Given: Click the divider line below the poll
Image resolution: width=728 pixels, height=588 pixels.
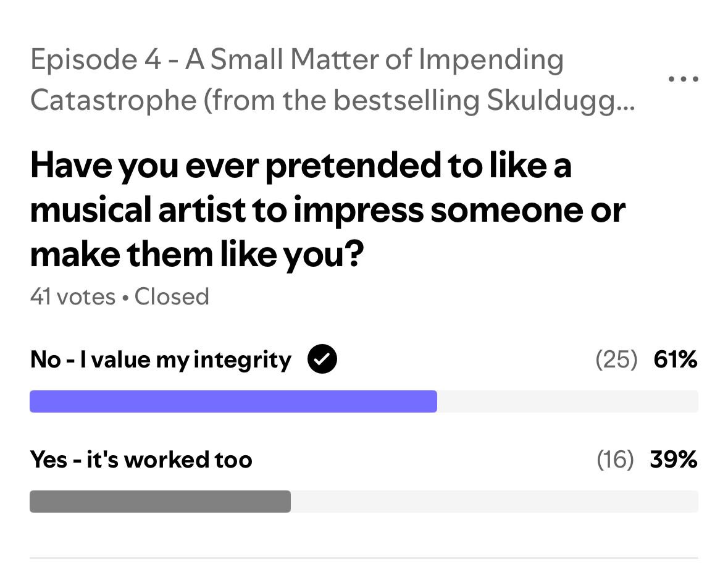Looking at the screenshot, I should coord(364,557).
